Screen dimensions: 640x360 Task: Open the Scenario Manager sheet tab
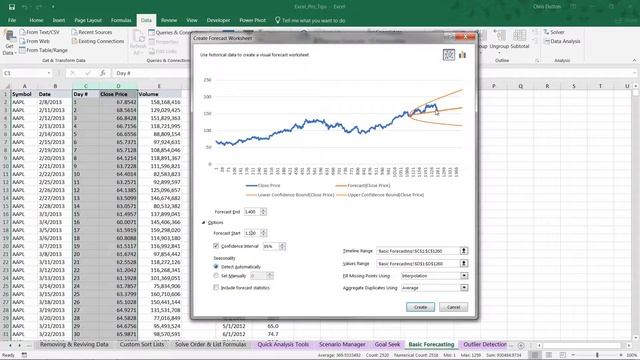[342, 344]
